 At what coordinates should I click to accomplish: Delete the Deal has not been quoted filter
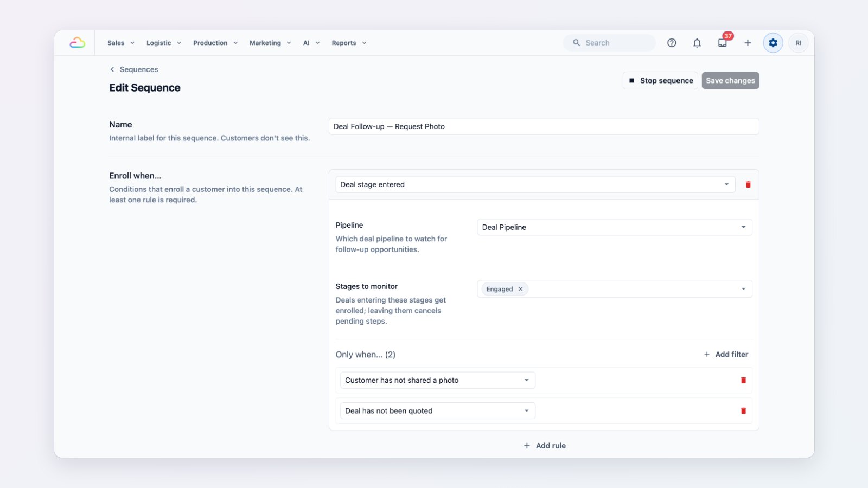tap(743, 411)
